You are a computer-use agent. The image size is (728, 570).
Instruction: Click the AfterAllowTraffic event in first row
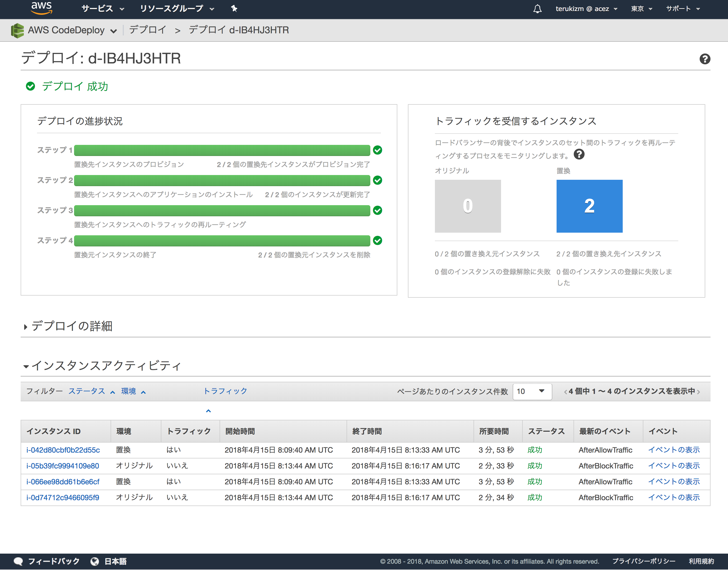tap(606, 450)
